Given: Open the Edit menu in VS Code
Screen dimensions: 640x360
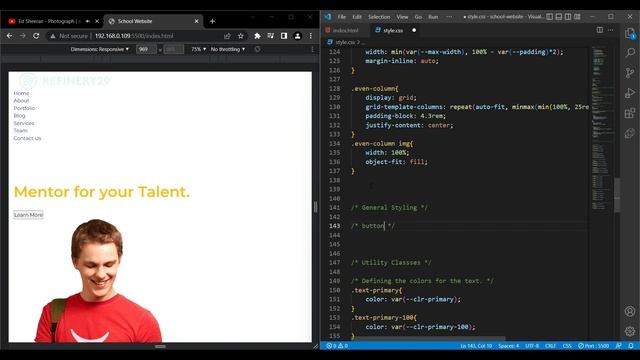Looking at the screenshot, I should [357, 17].
